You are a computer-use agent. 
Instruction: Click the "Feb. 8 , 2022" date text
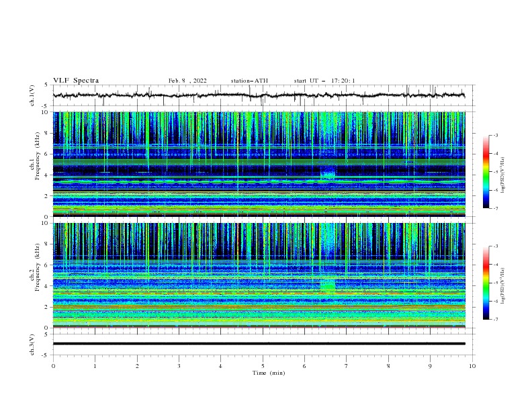pos(187,81)
